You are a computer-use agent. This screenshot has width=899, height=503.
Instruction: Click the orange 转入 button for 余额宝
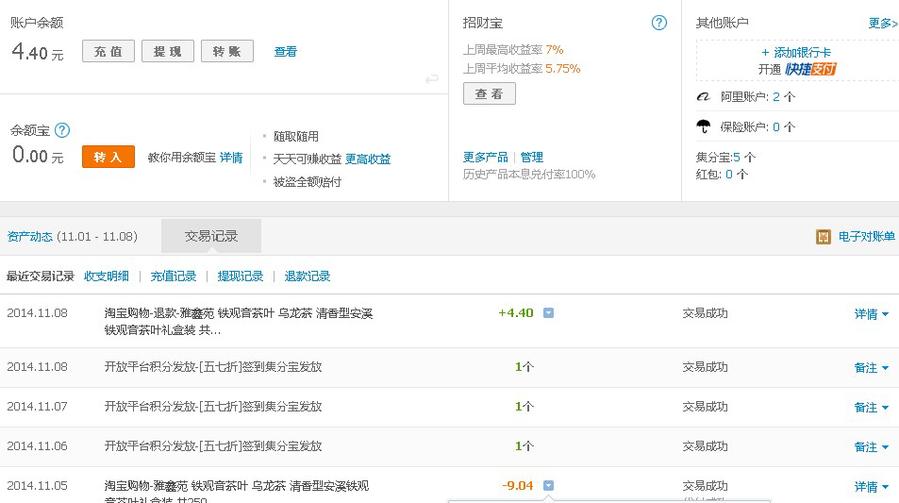(108, 157)
